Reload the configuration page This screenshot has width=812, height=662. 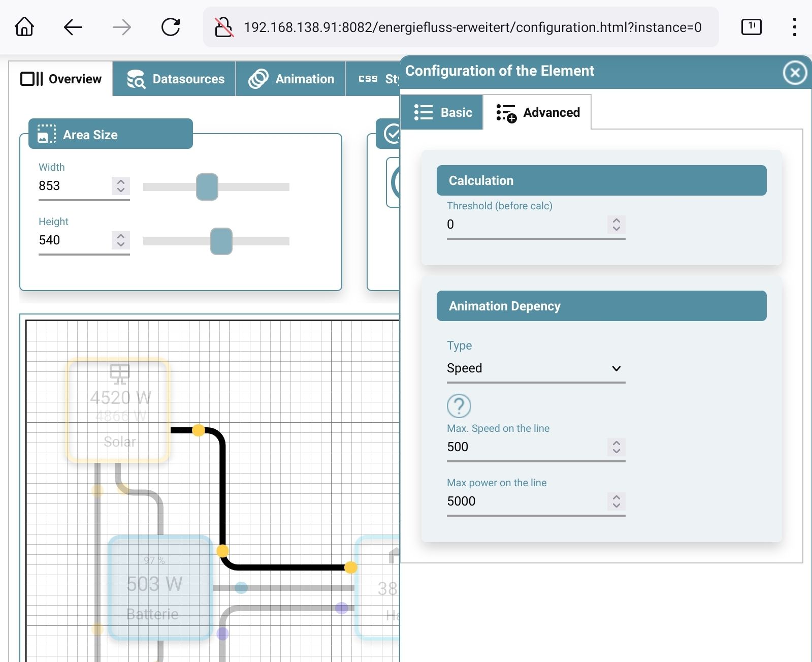coord(171,27)
